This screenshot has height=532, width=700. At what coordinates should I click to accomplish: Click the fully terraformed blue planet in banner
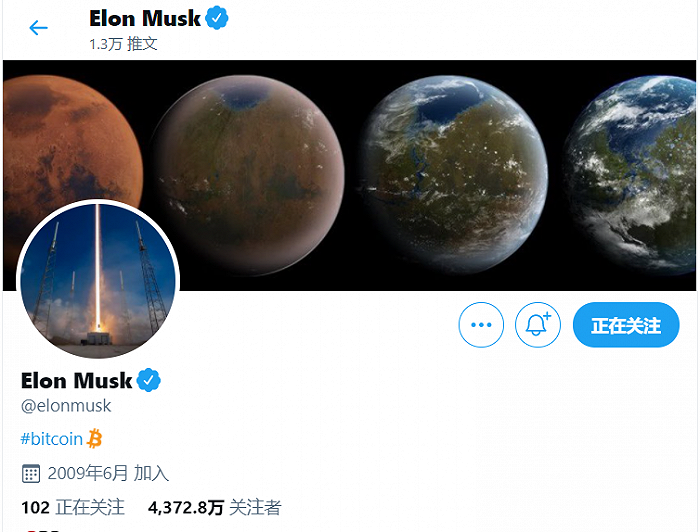630,175
